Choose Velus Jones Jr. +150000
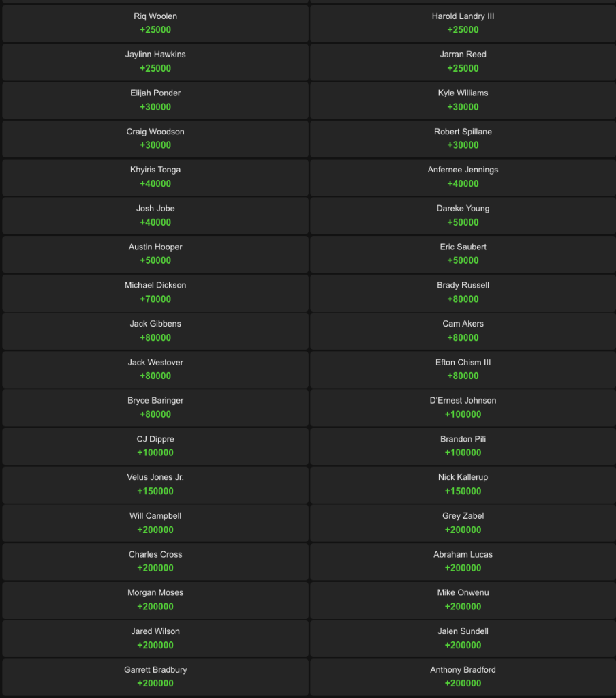The image size is (616, 698). (155, 485)
